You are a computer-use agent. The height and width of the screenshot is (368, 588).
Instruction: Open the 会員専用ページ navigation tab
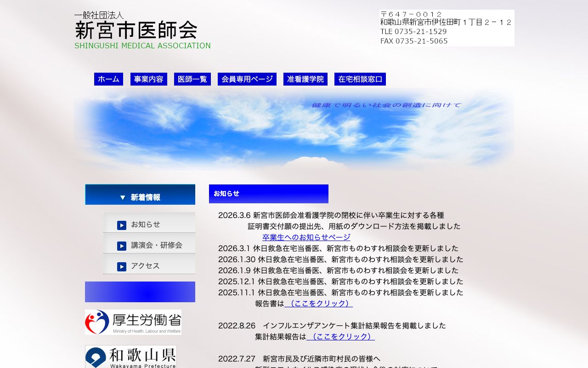pyautogui.click(x=247, y=79)
